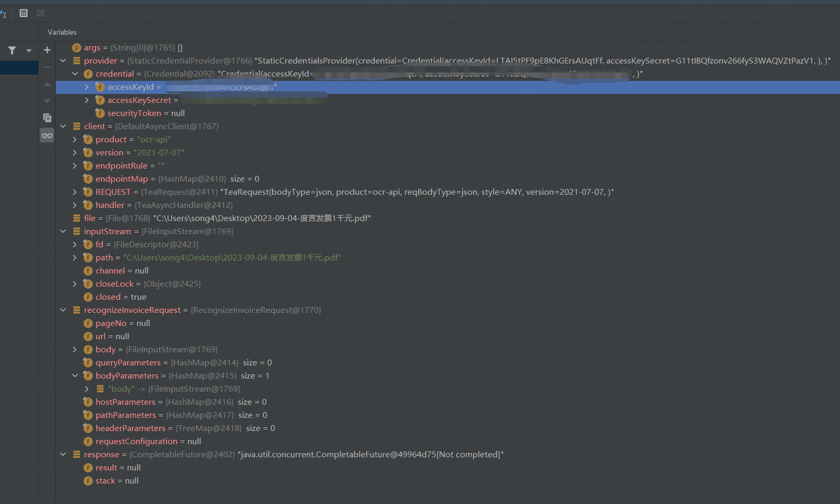Screen dimensions: 840x504
Task: Click the object icon beside inputStream
Action: [77, 232]
